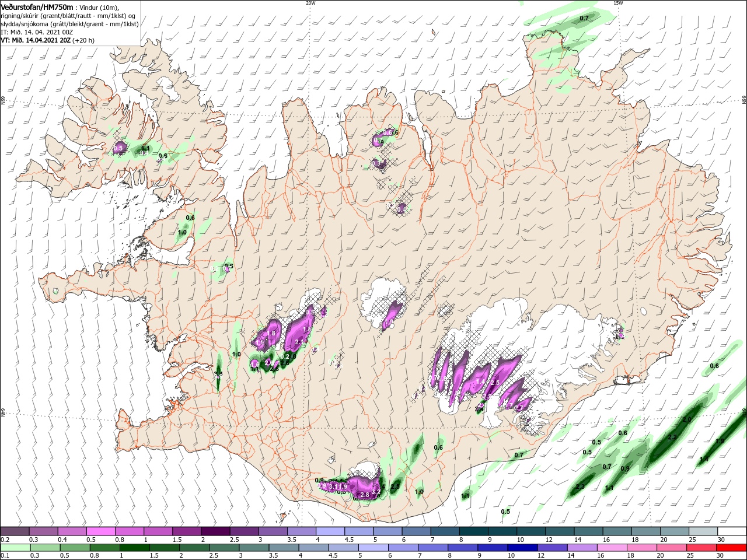This screenshot has width=747, height=560.
Task: Pick the light grey 25–30 snow legend swatch
Action: (704, 531)
